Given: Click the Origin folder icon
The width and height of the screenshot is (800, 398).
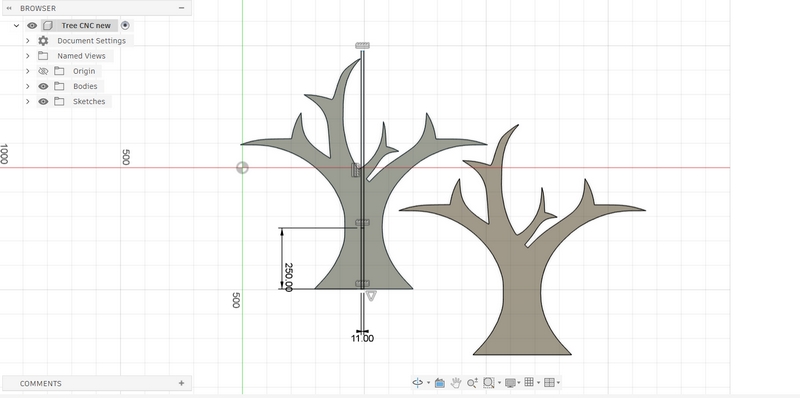Looking at the screenshot, I should point(59,71).
